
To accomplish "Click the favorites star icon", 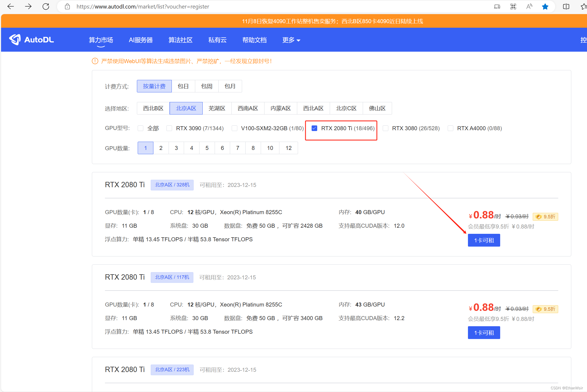I will coord(545,6).
